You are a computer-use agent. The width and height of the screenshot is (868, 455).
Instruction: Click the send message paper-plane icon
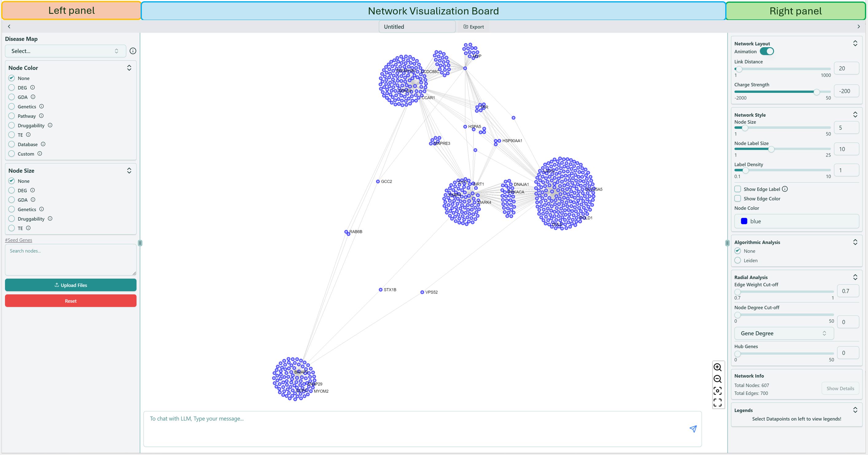pos(693,429)
